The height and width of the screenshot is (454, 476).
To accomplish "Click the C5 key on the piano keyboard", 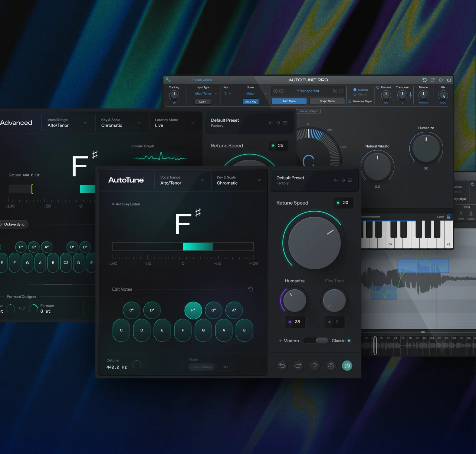I will 390,235.
